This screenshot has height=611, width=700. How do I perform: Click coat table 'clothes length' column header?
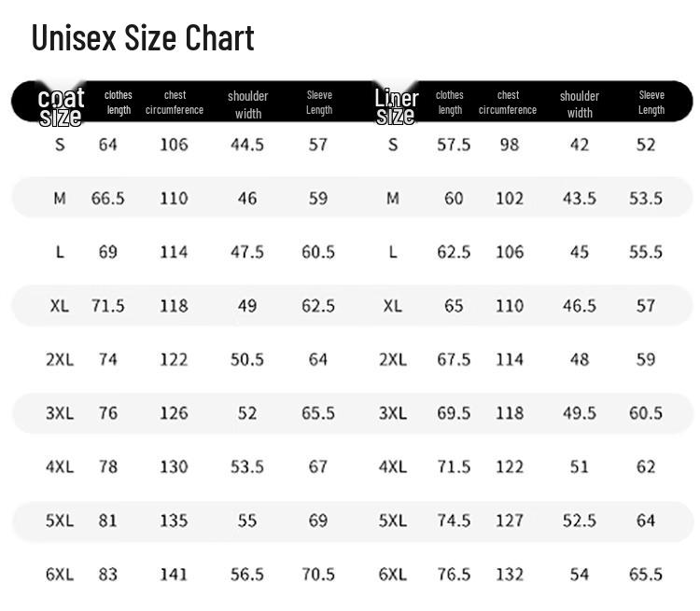pos(119,103)
